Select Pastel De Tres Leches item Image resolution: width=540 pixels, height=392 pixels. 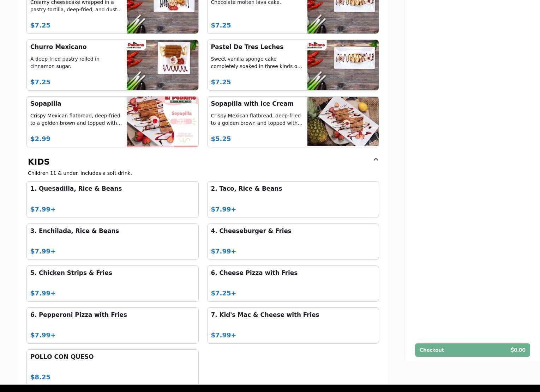pos(293,65)
